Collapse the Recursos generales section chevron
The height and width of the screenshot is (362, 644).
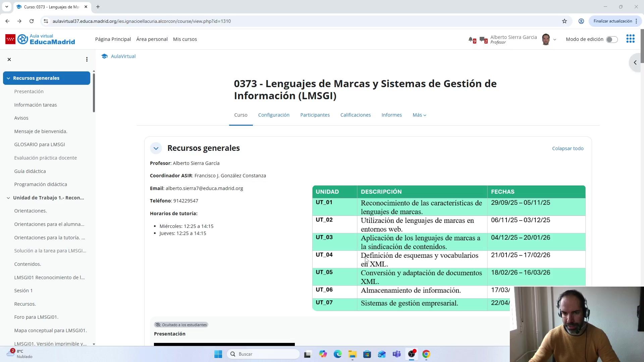click(x=156, y=148)
